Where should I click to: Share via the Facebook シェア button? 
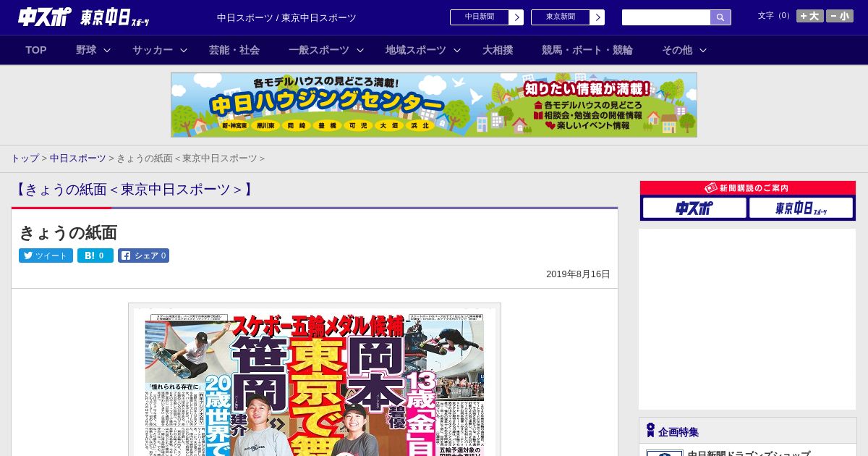pos(143,256)
